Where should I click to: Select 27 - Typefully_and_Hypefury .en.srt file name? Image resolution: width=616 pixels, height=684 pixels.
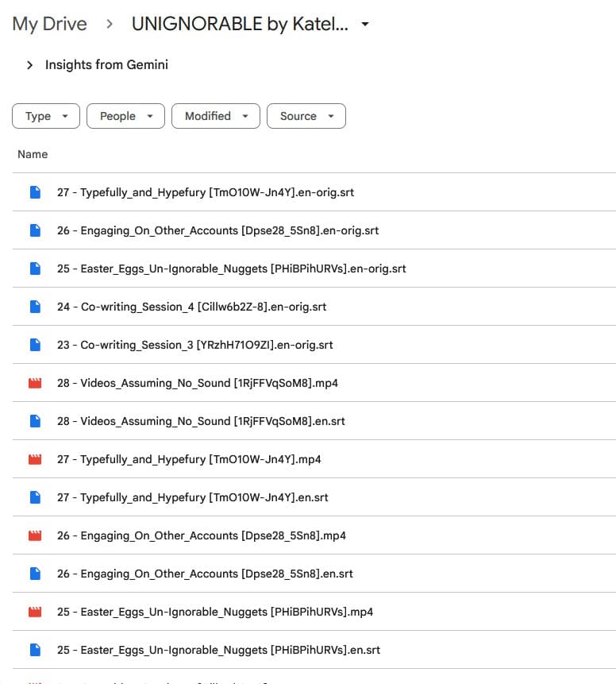192,497
